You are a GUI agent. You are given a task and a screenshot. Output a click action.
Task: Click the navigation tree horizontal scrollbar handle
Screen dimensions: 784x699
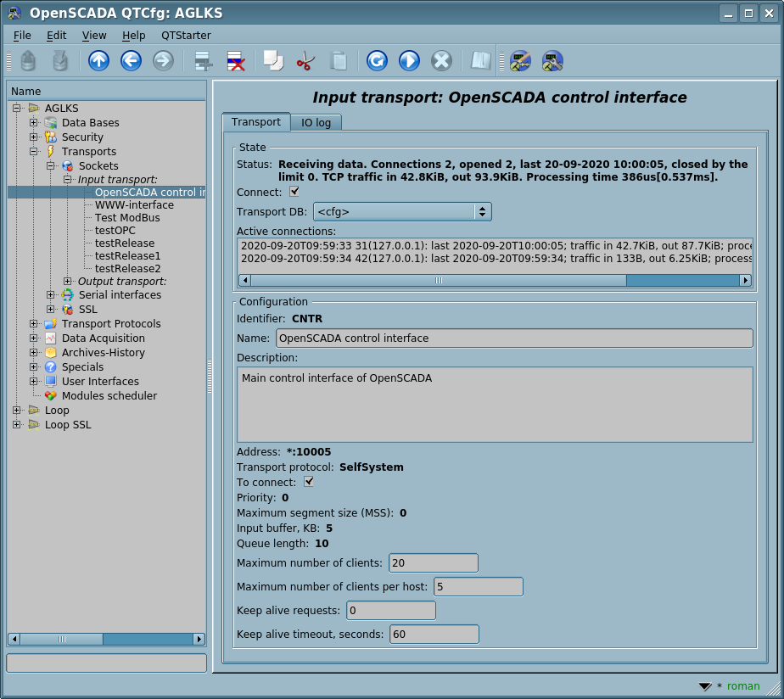tap(61, 639)
